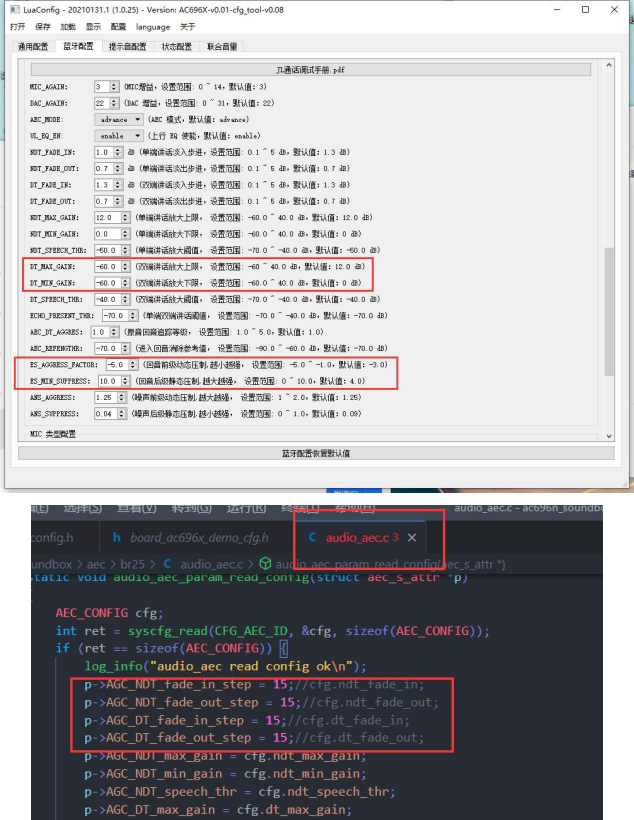Click the NDT_SPEECH_THR spinner arrows
634x820 pixels.
(x=126, y=250)
